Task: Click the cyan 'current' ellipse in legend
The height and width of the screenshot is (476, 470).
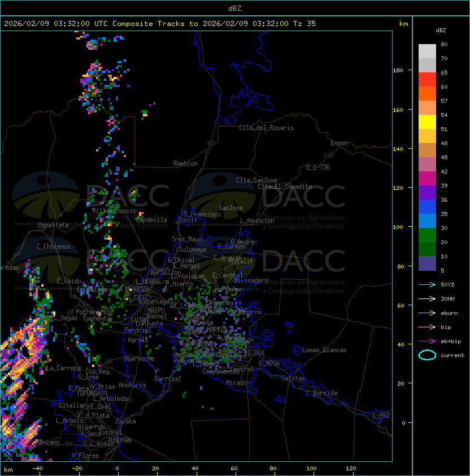Action: pos(427,355)
